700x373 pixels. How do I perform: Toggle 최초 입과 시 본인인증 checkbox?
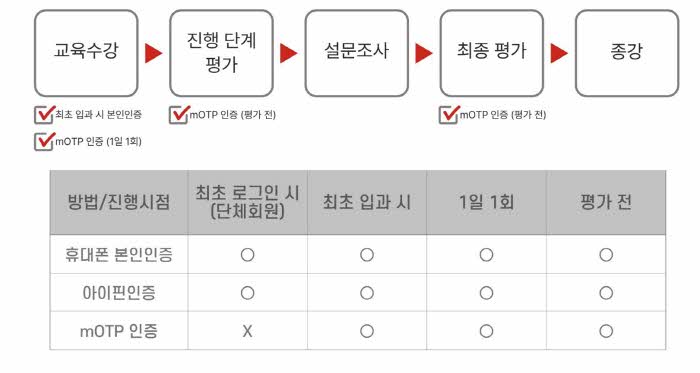[x=44, y=115]
